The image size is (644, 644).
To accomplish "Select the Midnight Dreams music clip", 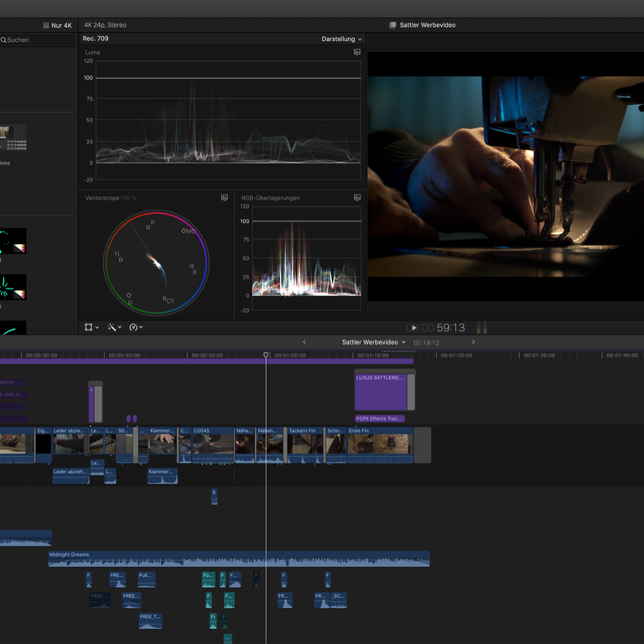I will 239,559.
